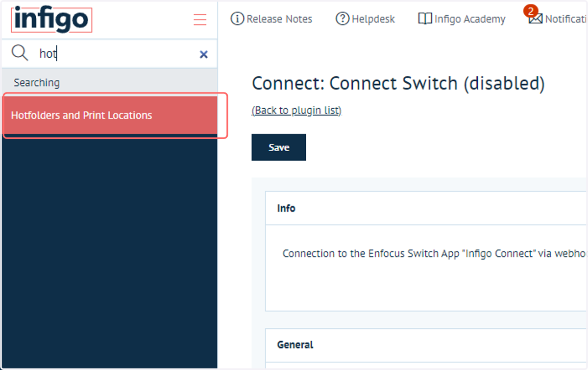Follow the Back to plugin list link
The height and width of the screenshot is (370, 588).
point(296,110)
